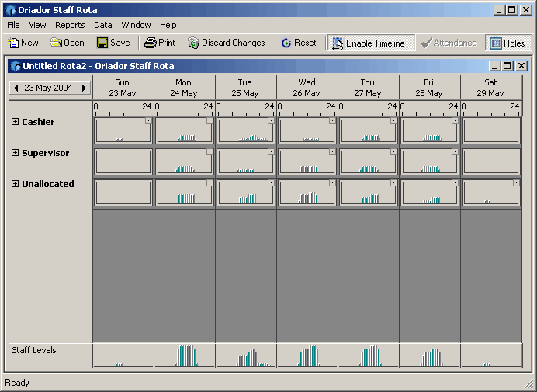This screenshot has height=392, width=537.
Task: Open dropdown on Cashier Sunday cell
Action: (148, 120)
